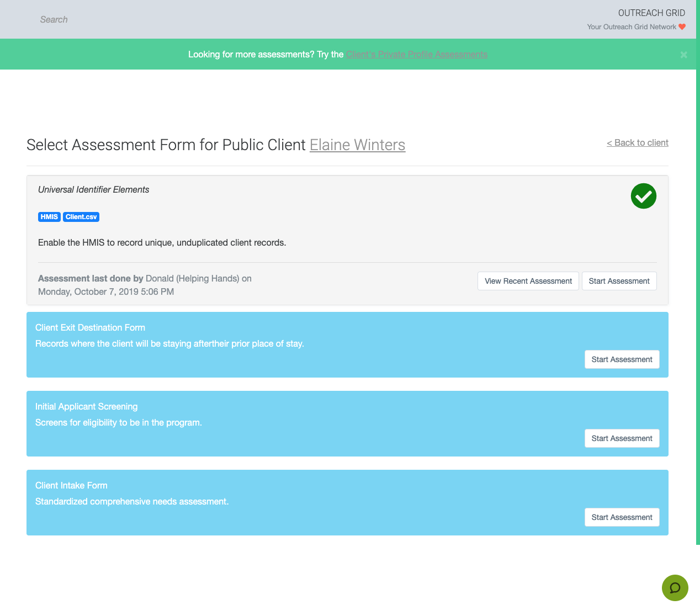Open the chat widget bubble icon

click(675, 587)
